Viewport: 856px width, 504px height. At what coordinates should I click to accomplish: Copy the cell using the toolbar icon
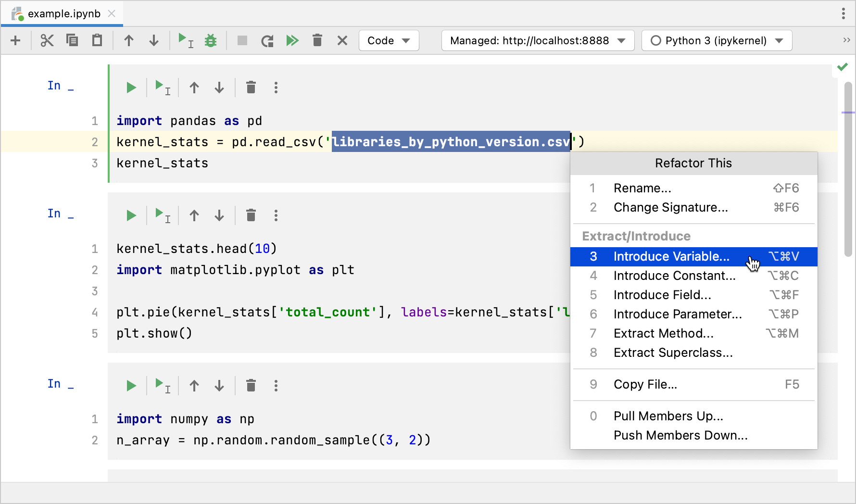pos(72,40)
